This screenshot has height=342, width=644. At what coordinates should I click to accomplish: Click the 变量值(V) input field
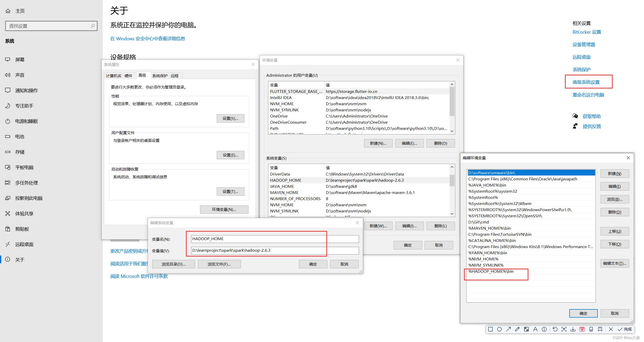click(x=275, y=250)
